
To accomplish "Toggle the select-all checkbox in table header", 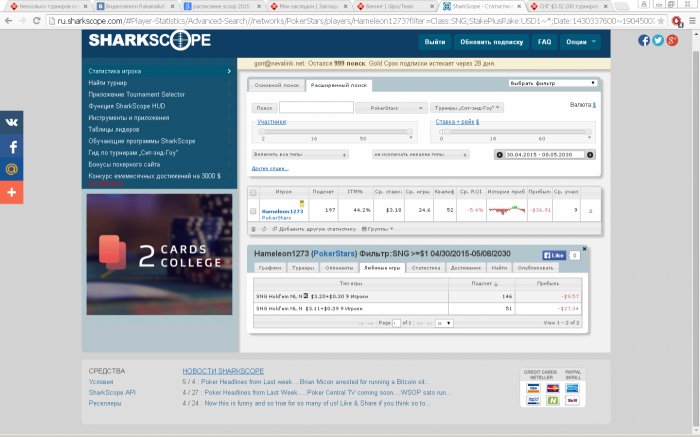I will point(253,193).
